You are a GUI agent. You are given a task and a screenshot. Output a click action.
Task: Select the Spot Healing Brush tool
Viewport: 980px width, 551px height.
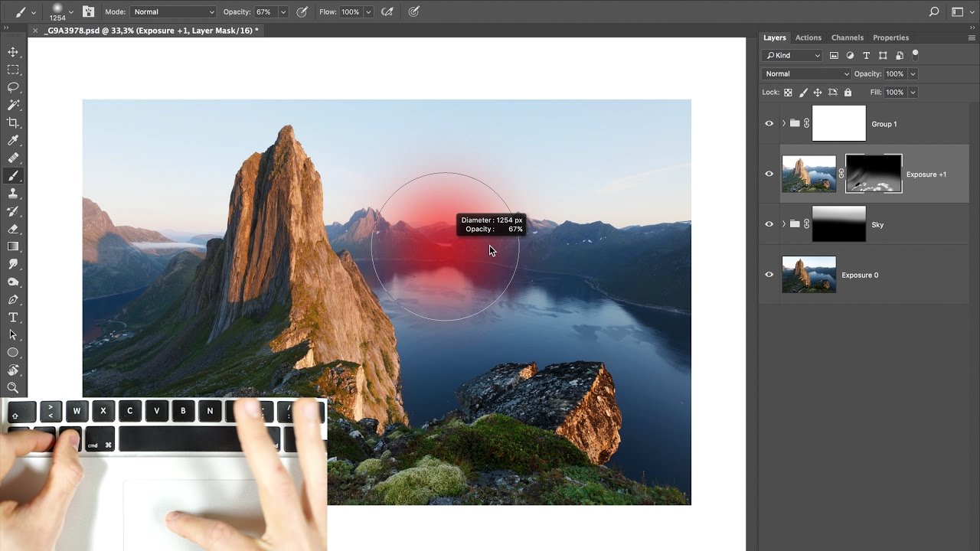coord(13,158)
